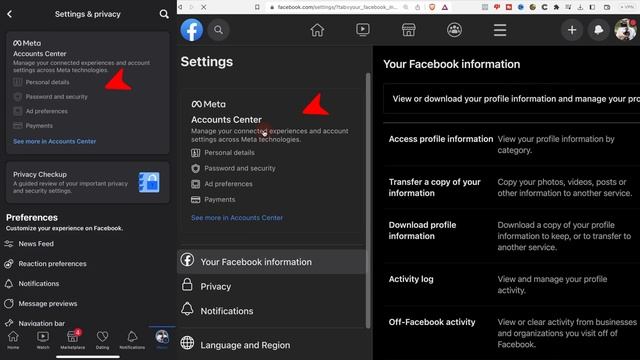Click the settings sidebar vertical scrollbar
640x360 pixels.
(x=368, y=200)
